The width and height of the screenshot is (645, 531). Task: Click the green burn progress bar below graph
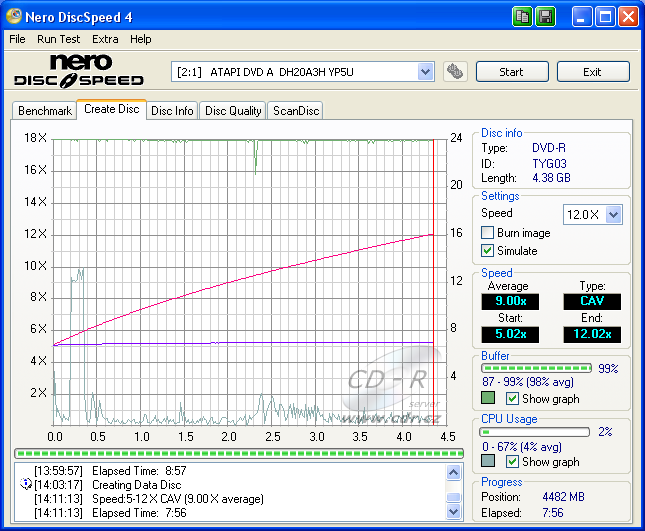tap(239, 454)
